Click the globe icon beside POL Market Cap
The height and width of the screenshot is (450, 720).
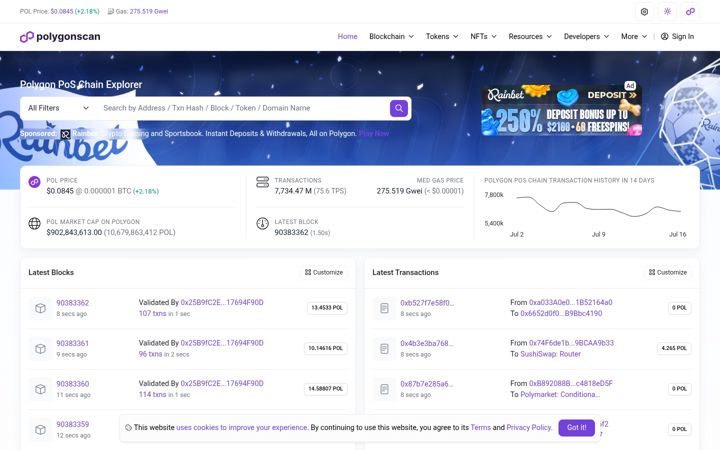(34, 223)
